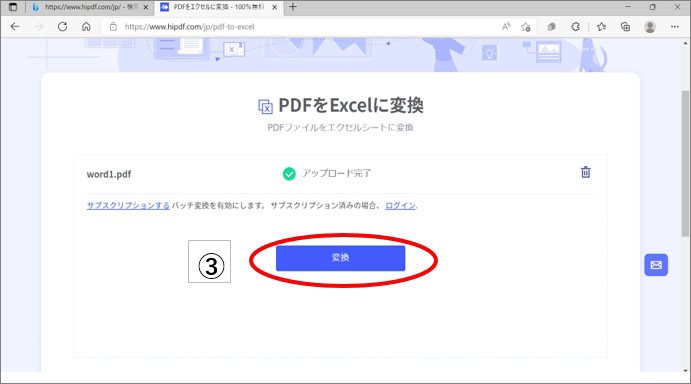
Task: Open the browser settings and more menu
Action: coord(675,27)
